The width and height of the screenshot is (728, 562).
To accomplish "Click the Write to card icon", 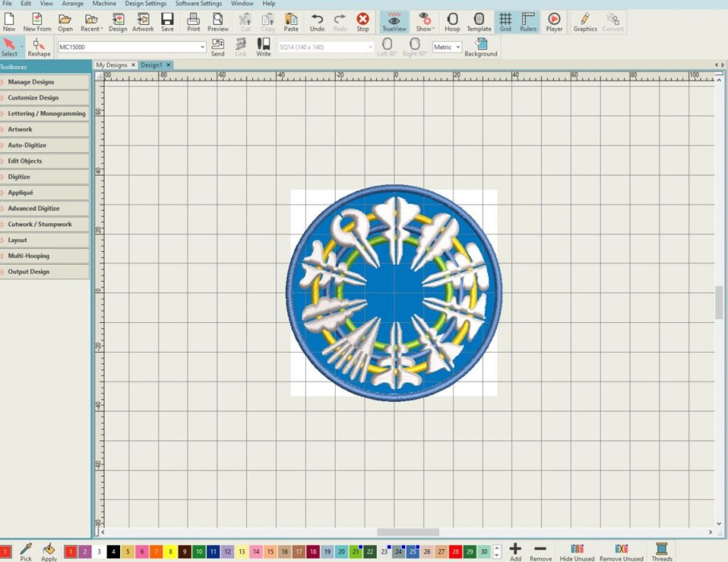I will coord(263,48).
